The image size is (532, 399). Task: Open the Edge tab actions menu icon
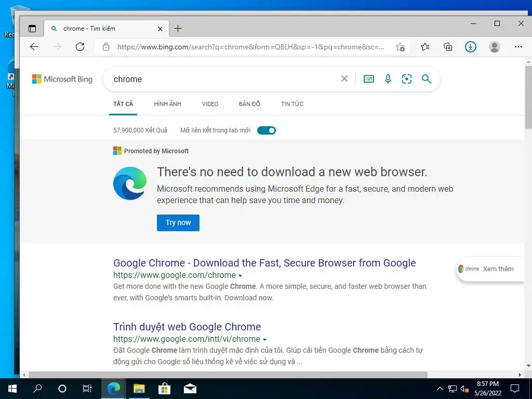(32, 29)
